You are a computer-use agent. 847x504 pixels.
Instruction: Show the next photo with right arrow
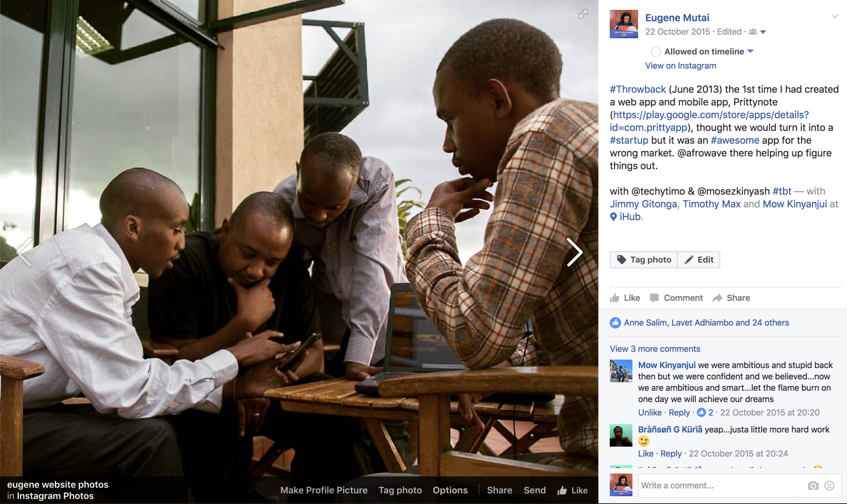tap(574, 252)
